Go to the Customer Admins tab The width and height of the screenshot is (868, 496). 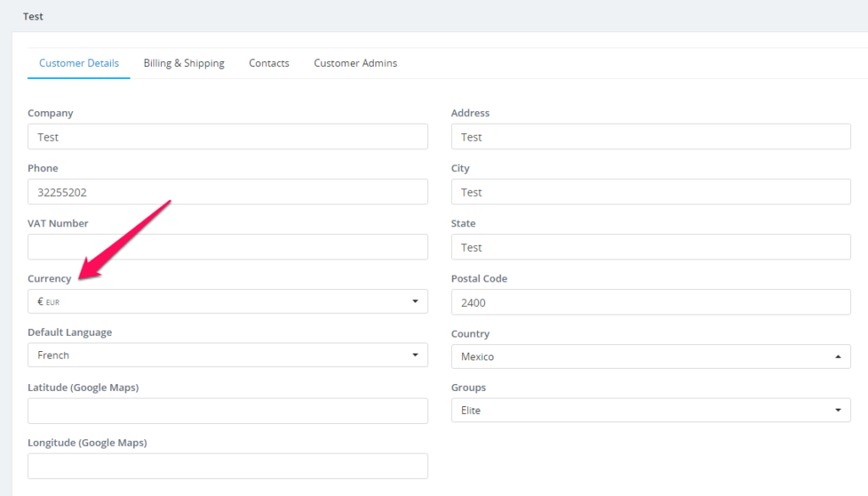355,63
